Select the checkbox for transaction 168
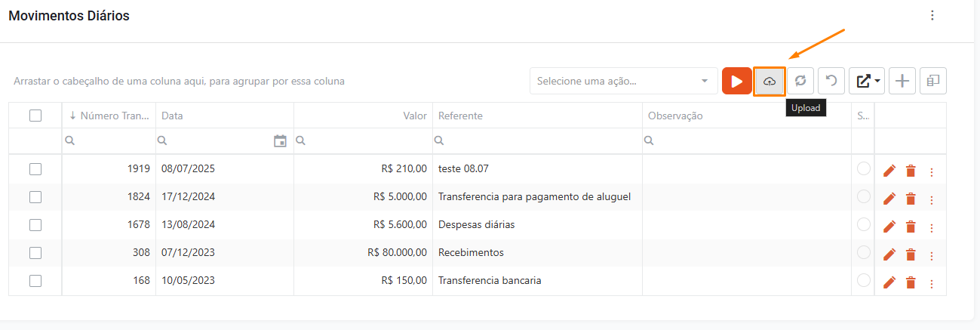 35,280
